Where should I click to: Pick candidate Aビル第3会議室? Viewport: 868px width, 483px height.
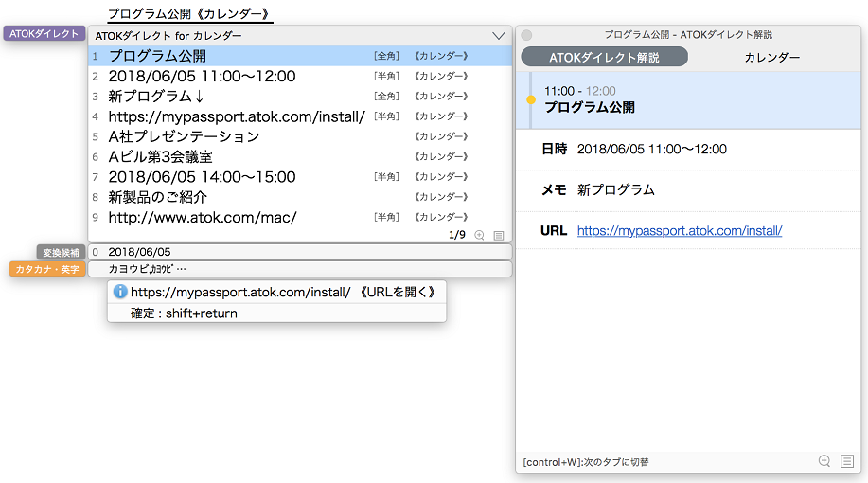[x=300, y=157]
